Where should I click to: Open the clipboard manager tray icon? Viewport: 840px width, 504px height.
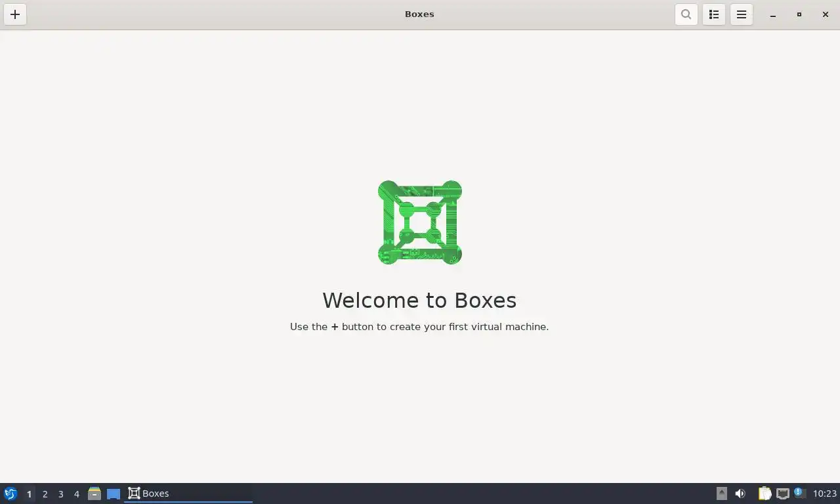pos(765,493)
